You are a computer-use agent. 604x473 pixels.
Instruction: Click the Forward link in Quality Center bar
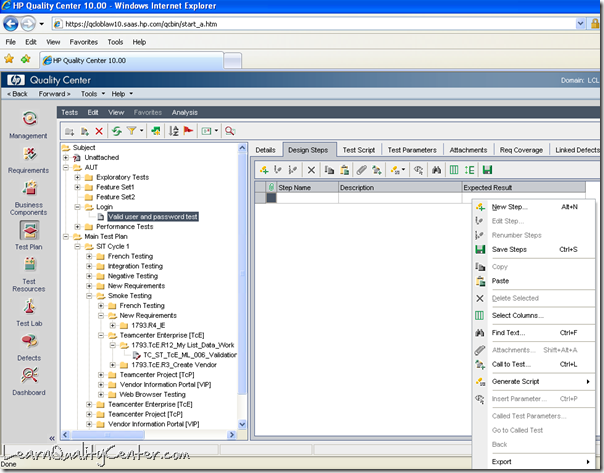(x=54, y=94)
